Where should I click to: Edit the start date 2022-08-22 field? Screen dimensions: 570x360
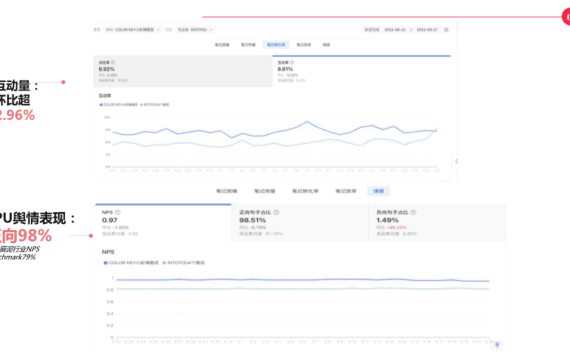[395, 29]
